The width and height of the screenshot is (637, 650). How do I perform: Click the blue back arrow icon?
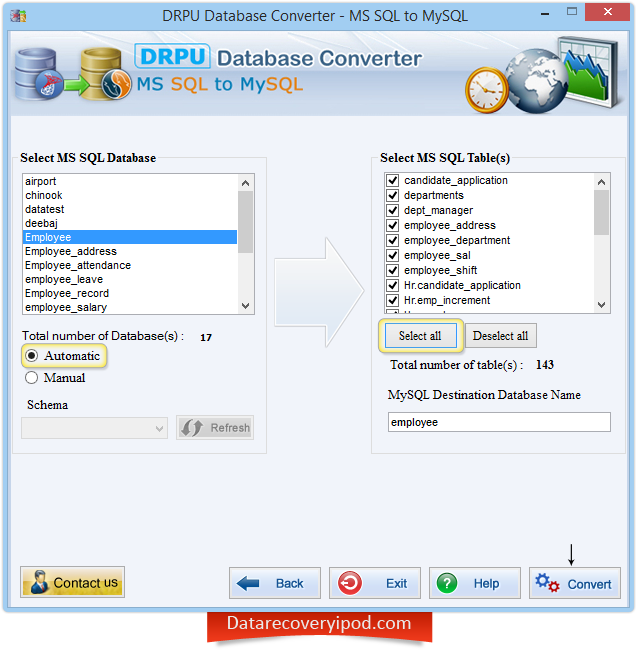(x=248, y=584)
